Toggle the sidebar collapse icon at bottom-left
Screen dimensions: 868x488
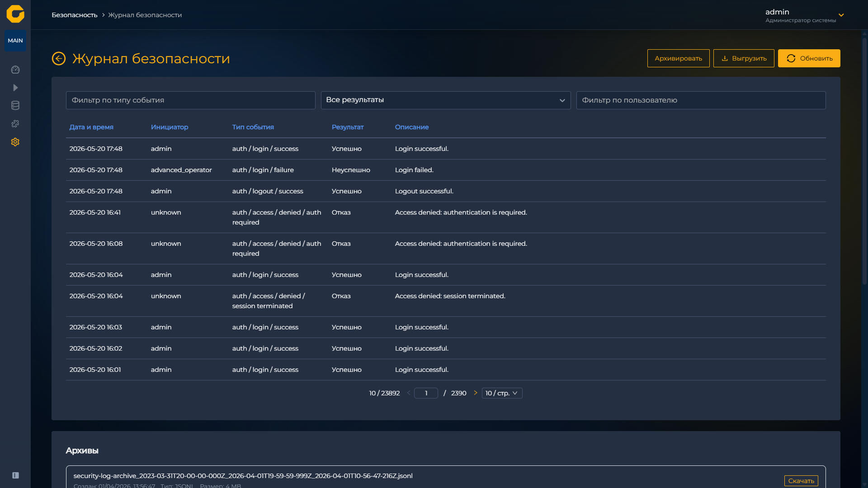[15, 475]
